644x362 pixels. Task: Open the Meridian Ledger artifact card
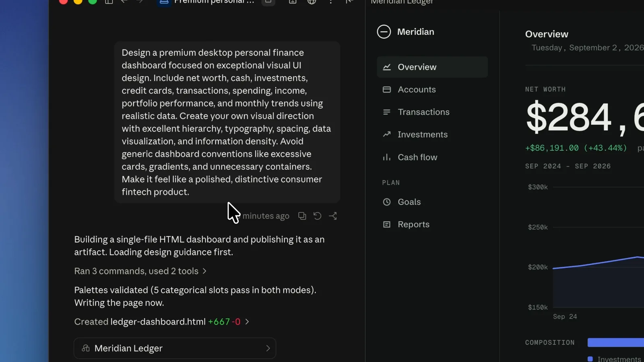tap(175, 348)
